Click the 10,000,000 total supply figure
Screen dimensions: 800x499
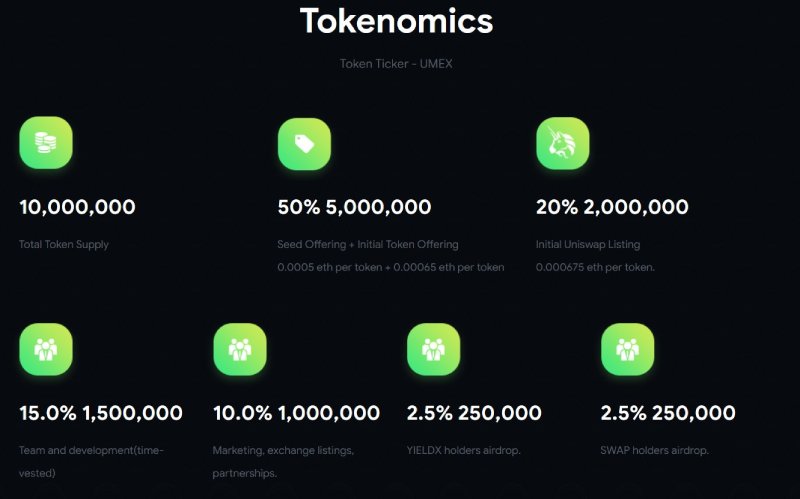77,207
